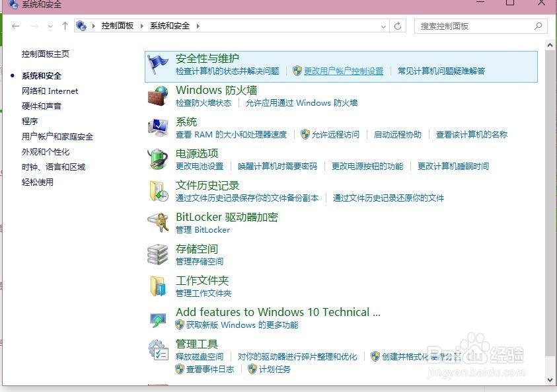Open Windows 防火墙 heading

[x=216, y=90]
